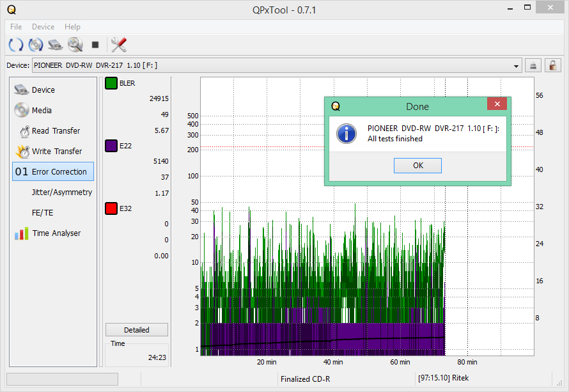
Task: Open the FE/TE panel
Action: point(53,212)
